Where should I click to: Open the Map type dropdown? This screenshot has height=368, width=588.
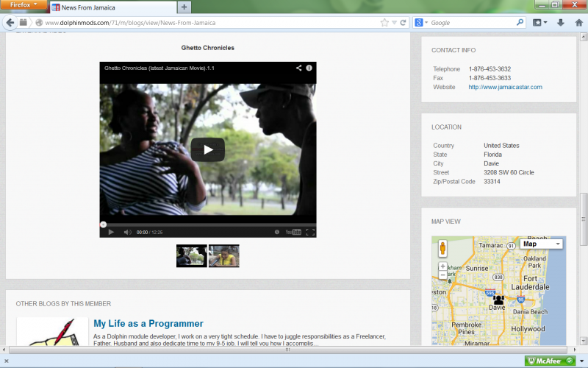(541, 244)
